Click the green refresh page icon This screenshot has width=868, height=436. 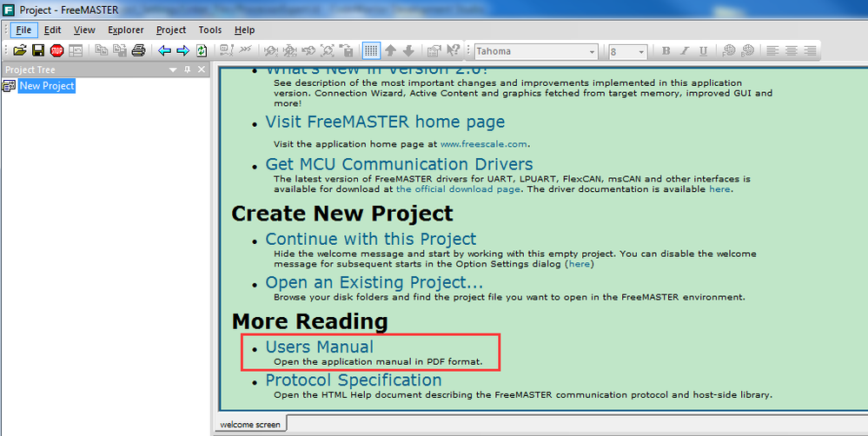(202, 51)
